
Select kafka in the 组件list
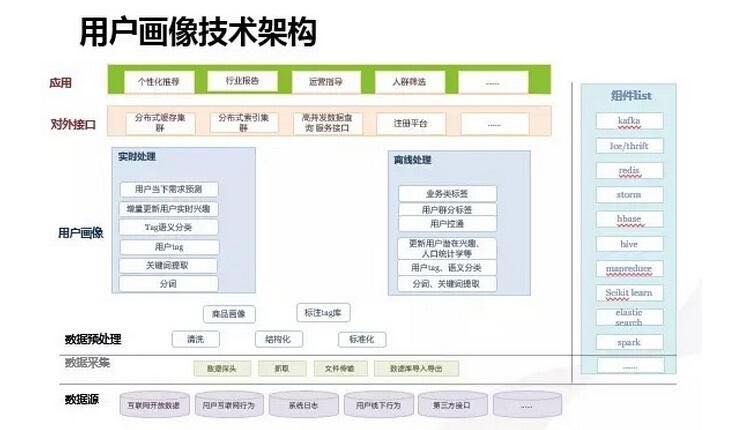pyautogui.click(x=629, y=122)
